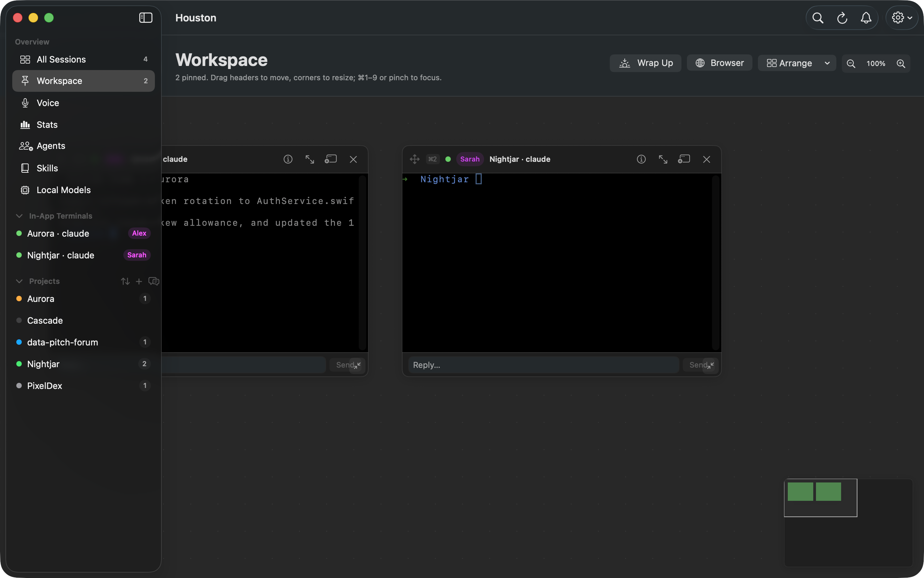Open the Skills section
924x578 pixels.
point(83,168)
